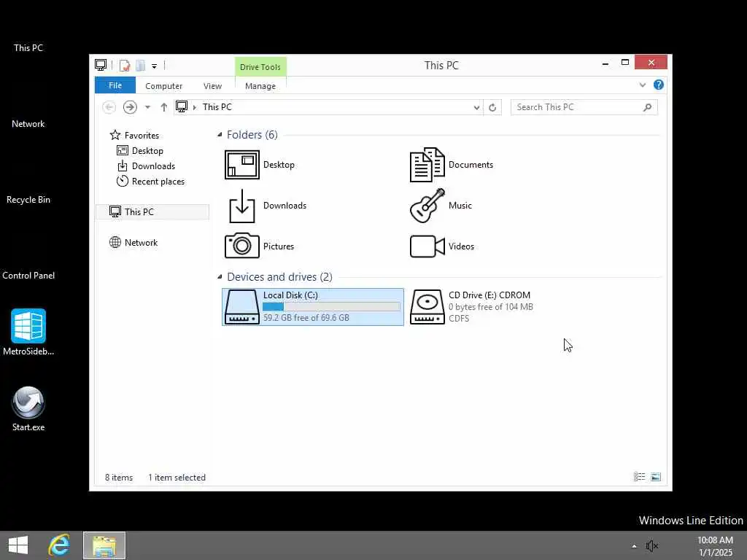Click the Drive Tools contextual tab
This screenshot has width=747, height=560.
[260, 67]
